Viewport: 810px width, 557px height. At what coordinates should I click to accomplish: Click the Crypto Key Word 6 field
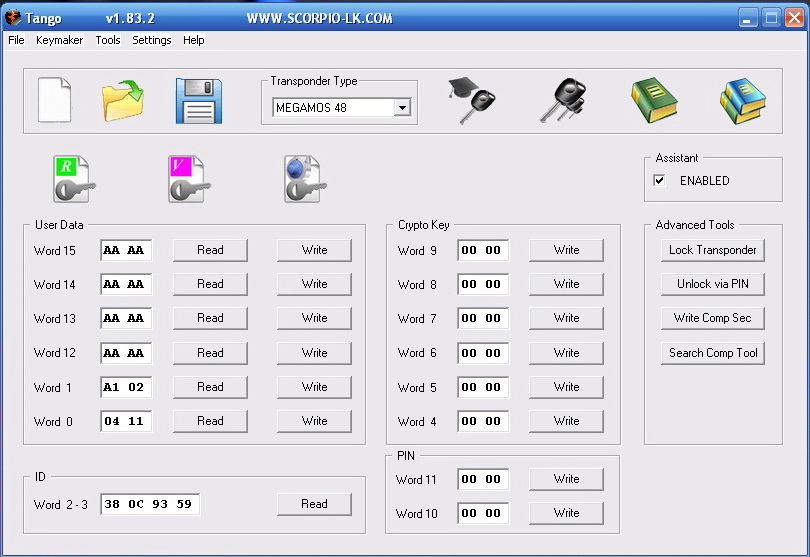(x=482, y=353)
